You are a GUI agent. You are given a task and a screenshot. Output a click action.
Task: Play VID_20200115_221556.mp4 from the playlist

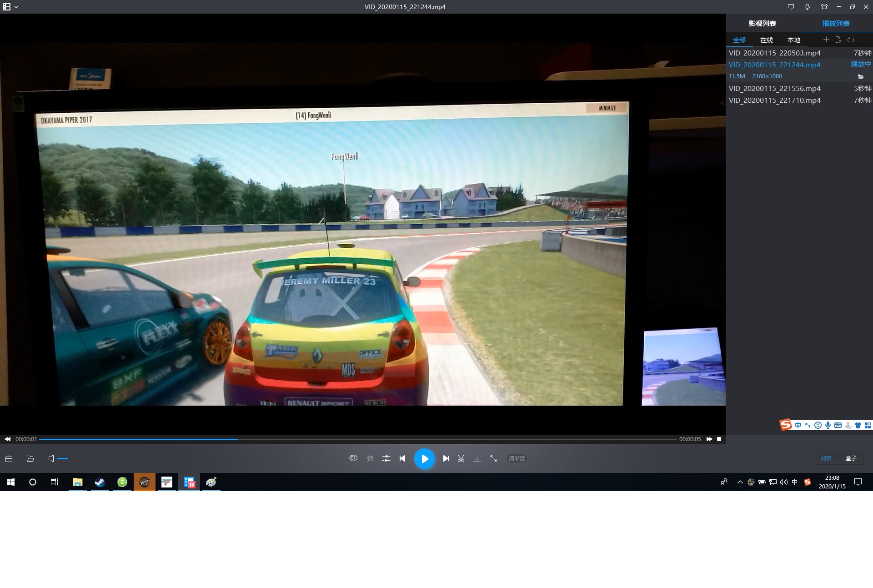click(799, 88)
